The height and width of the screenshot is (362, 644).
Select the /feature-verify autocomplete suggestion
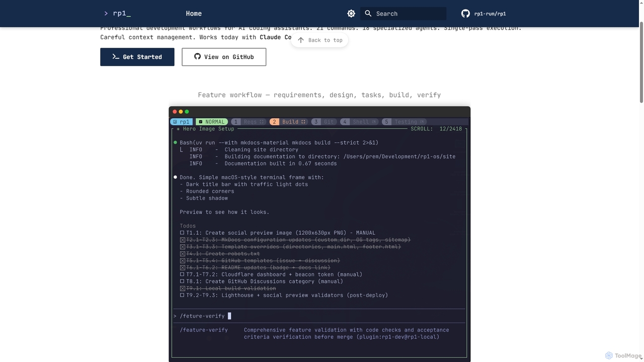[204, 330]
